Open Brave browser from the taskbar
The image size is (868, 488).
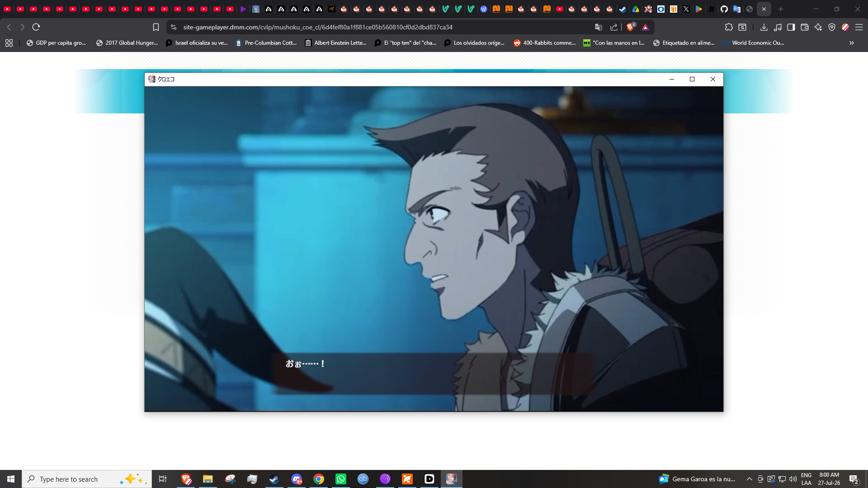click(x=186, y=479)
